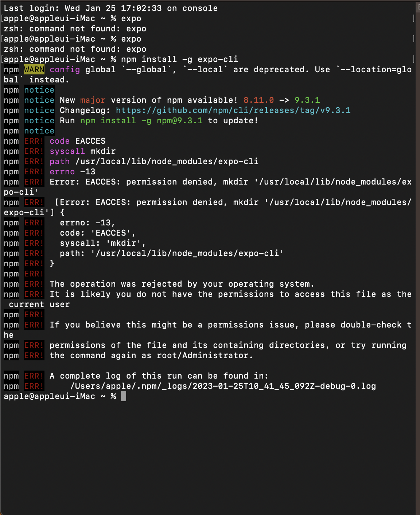The width and height of the screenshot is (420, 515).
Task: Click the yellow WARN badge
Action: 34,69
